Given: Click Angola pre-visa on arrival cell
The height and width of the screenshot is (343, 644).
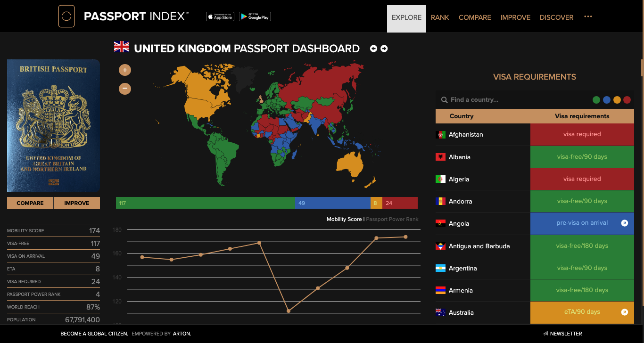Looking at the screenshot, I should click(582, 223).
